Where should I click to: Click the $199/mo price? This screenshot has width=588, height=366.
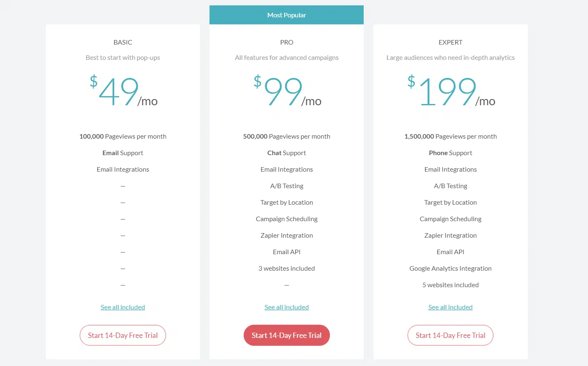451,92
